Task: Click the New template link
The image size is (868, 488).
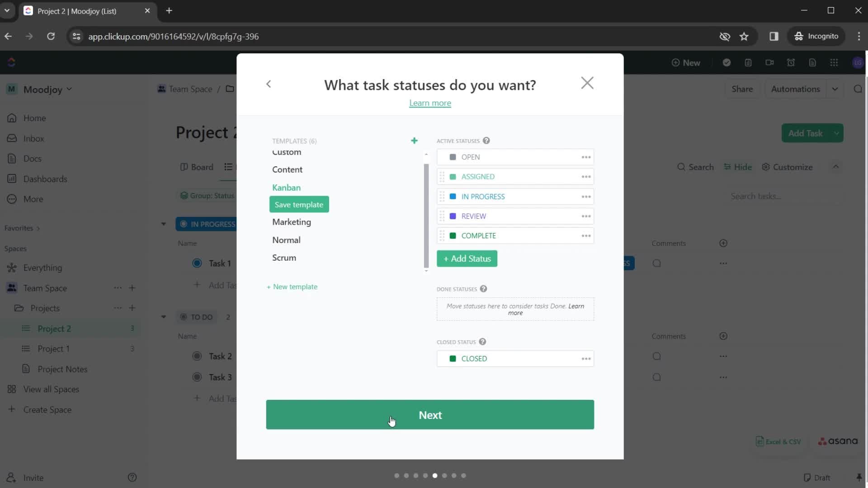Action: tap(292, 286)
